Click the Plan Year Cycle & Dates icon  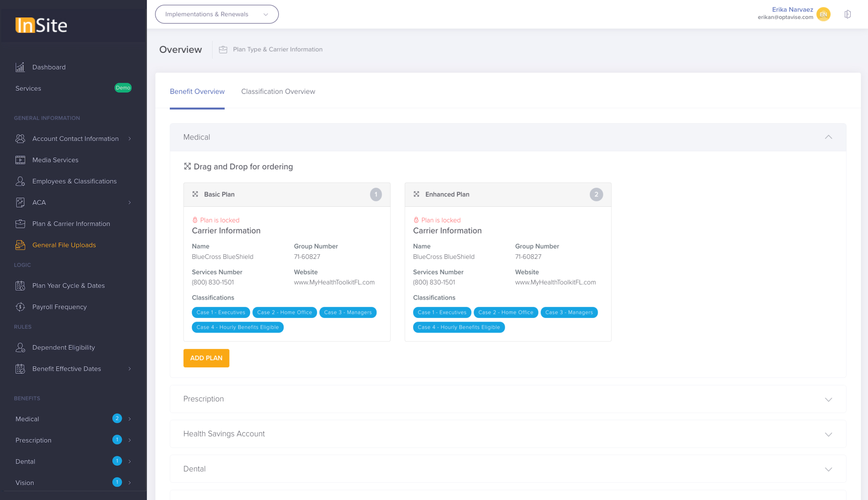(x=21, y=285)
